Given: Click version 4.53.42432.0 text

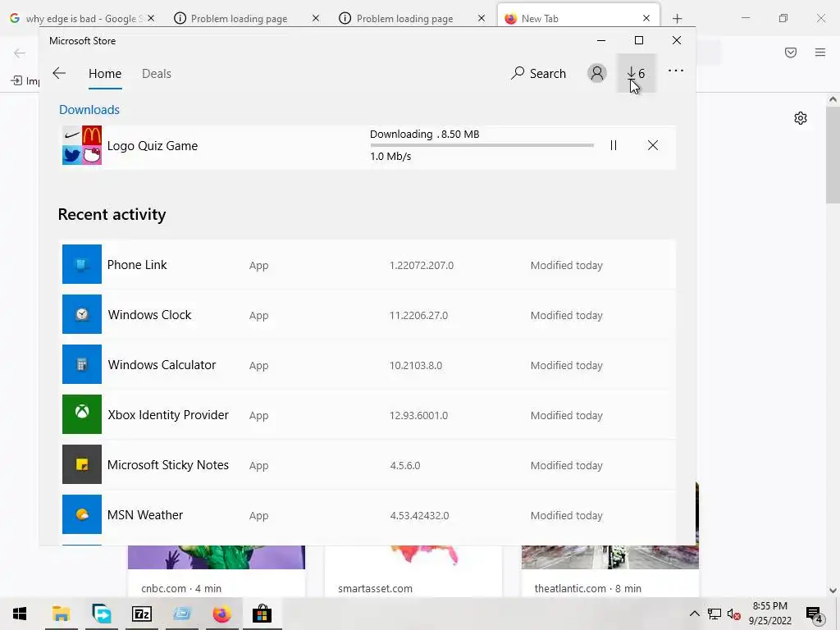Looking at the screenshot, I should click(419, 516).
